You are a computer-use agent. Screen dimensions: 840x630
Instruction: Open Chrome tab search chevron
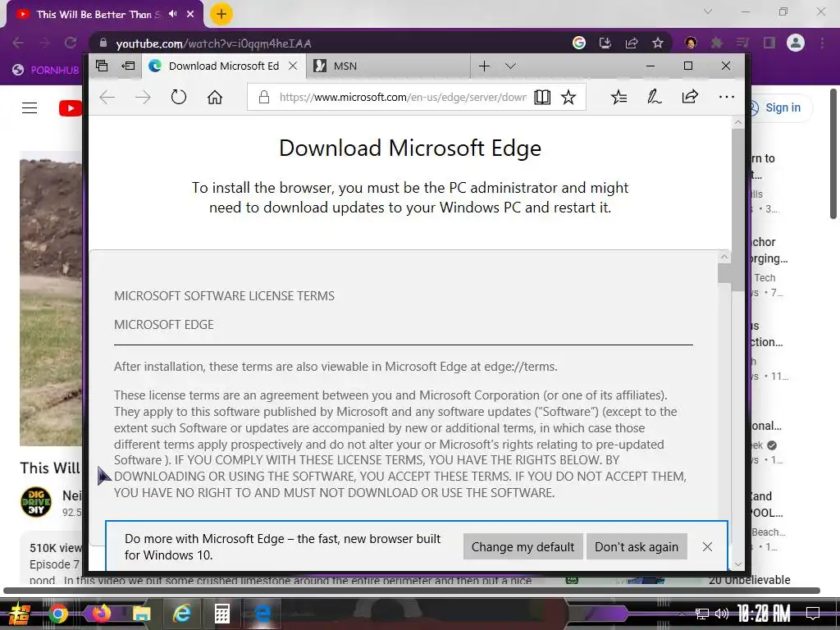[708, 11]
